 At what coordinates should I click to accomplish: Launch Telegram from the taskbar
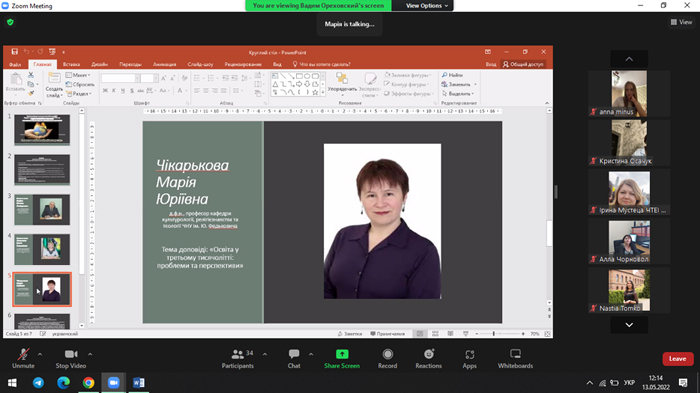coord(38,383)
